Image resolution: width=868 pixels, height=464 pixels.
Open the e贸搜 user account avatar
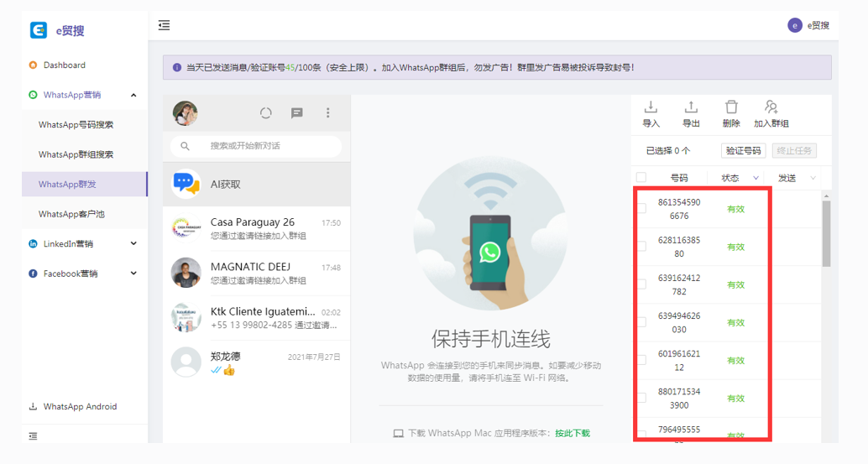point(795,25)
